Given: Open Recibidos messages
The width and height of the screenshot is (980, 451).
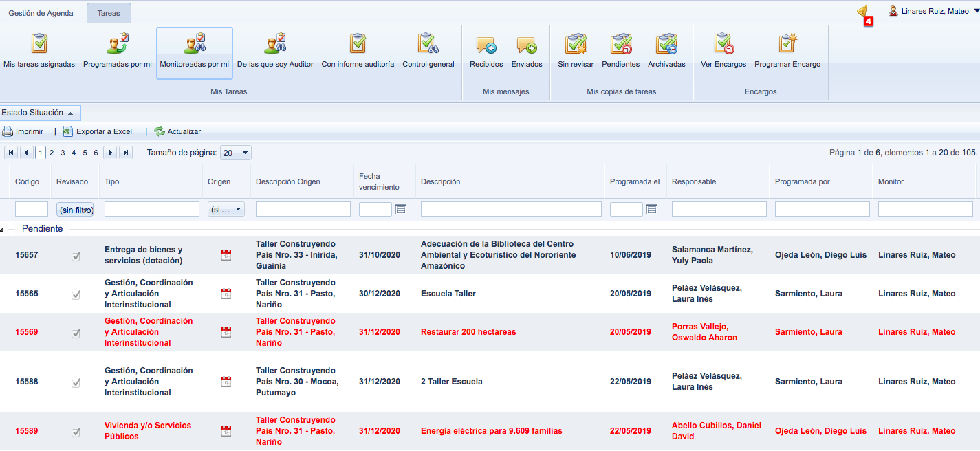Looking at the screenshot, I should [x=486, y=53].
